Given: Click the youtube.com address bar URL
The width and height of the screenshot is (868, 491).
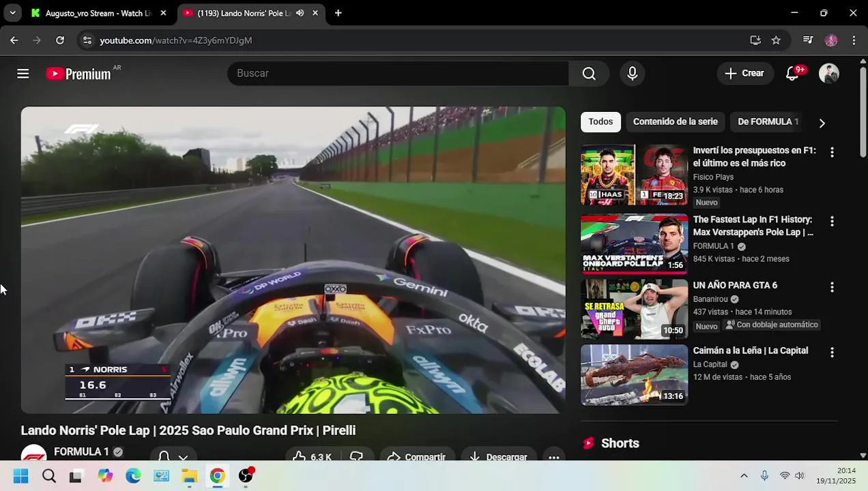Looking at the screenshot, I should pyautogui.click(x=176, y=41).
